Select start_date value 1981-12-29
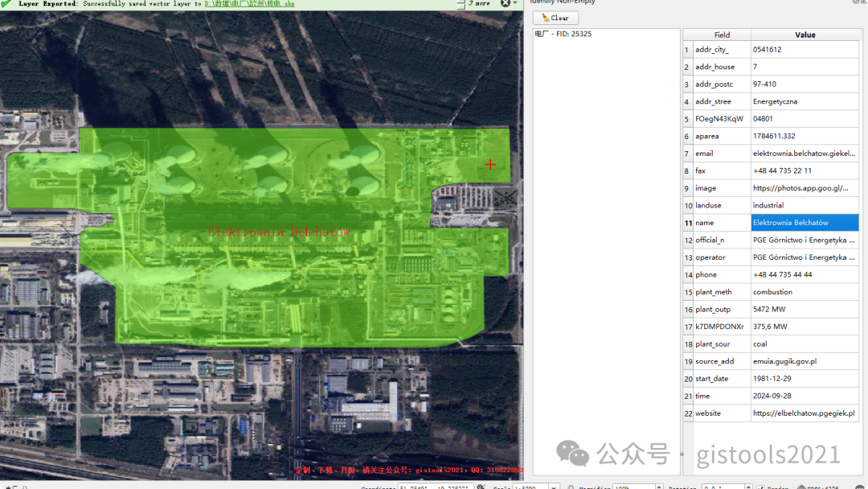This screenshot has height=489, width=868. click(805, 379)
